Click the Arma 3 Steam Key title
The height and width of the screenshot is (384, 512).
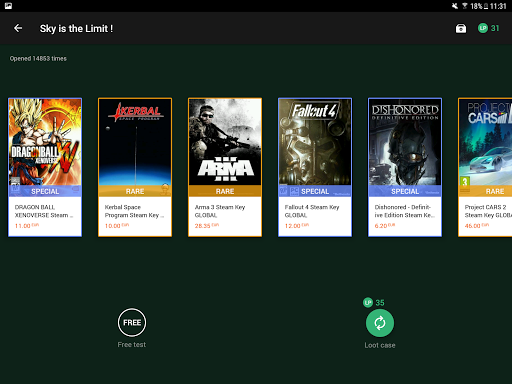220,211
